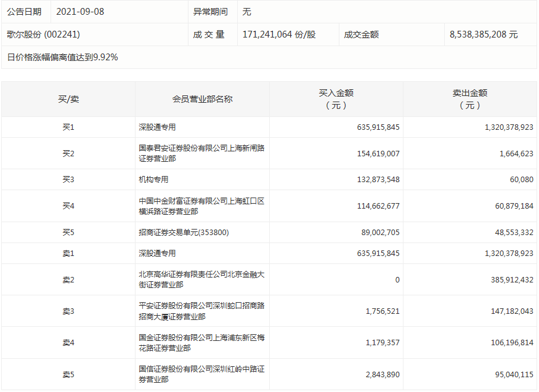Click the value 147,182,043
The width and height of the screenshot is (539, 392).
pos(512,311)
